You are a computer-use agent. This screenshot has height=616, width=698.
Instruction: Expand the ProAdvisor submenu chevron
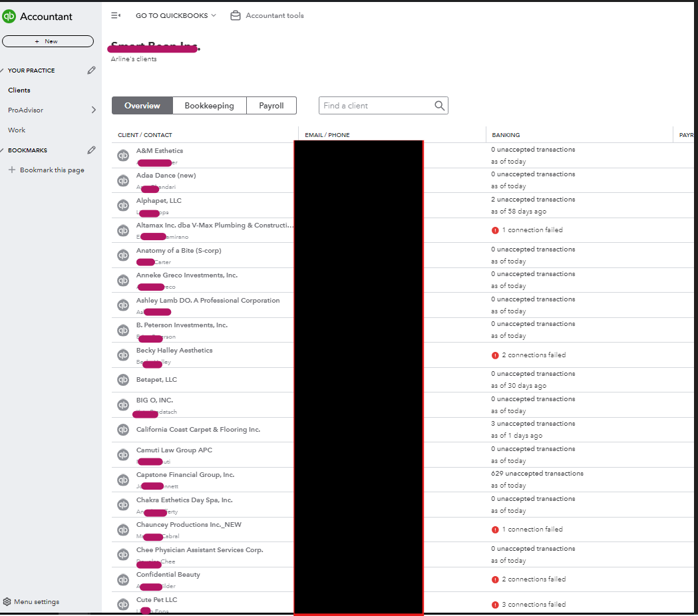(x=93, y=110)
